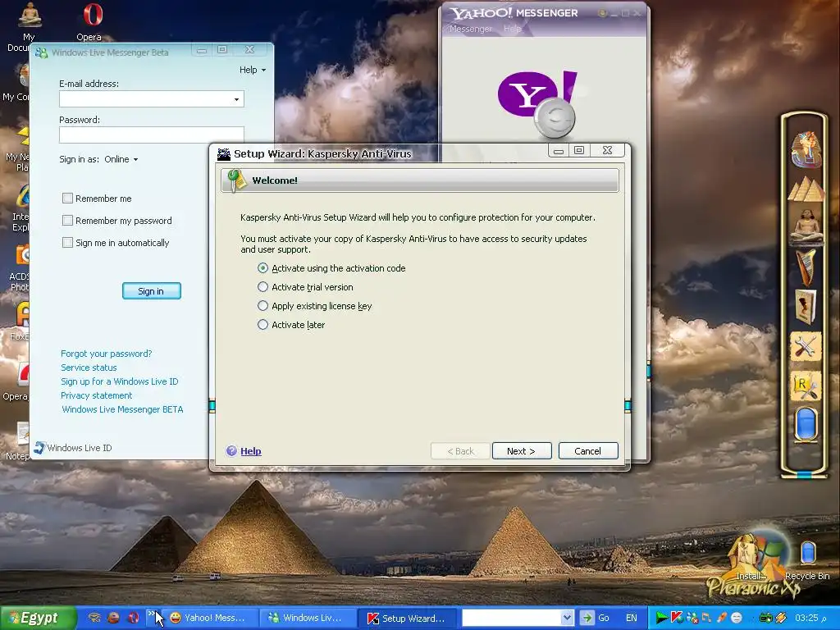Open the Service status link

[x=89, y=367]
